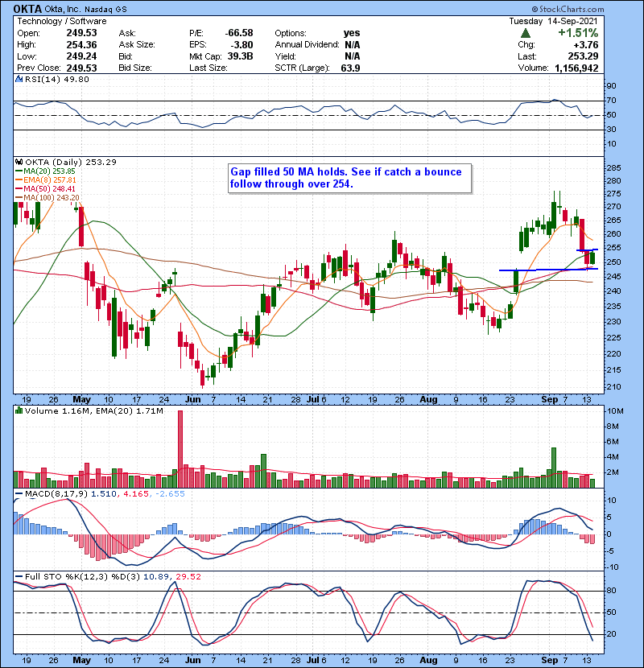Click the Aug label on bottom date axis

coord(428,660)
